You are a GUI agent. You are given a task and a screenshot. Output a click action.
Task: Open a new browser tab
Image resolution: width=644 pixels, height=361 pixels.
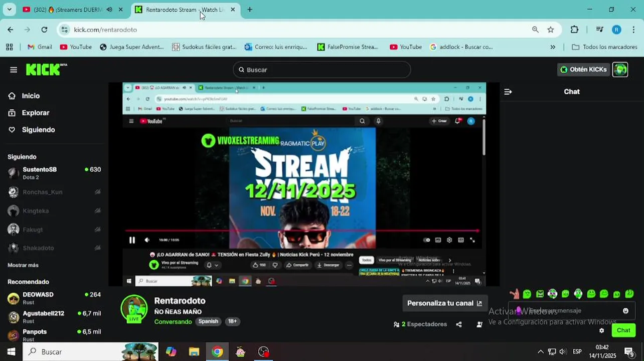pos(250,10)
